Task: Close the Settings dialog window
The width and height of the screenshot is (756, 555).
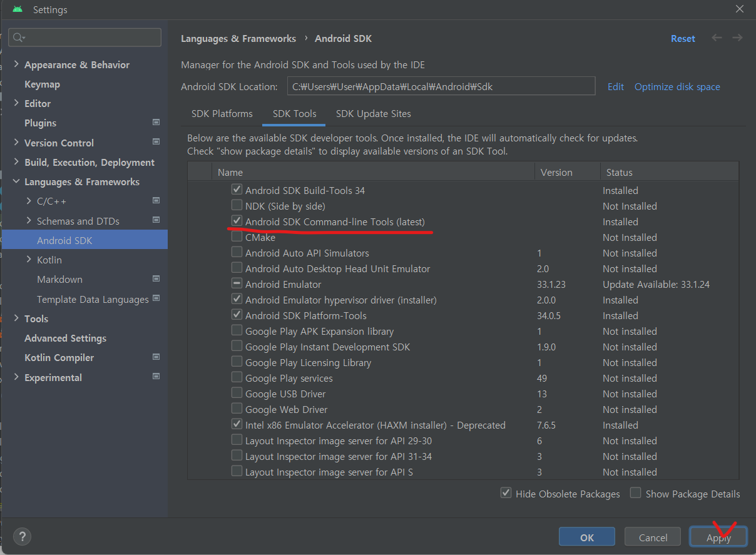Action: point(740,9)
